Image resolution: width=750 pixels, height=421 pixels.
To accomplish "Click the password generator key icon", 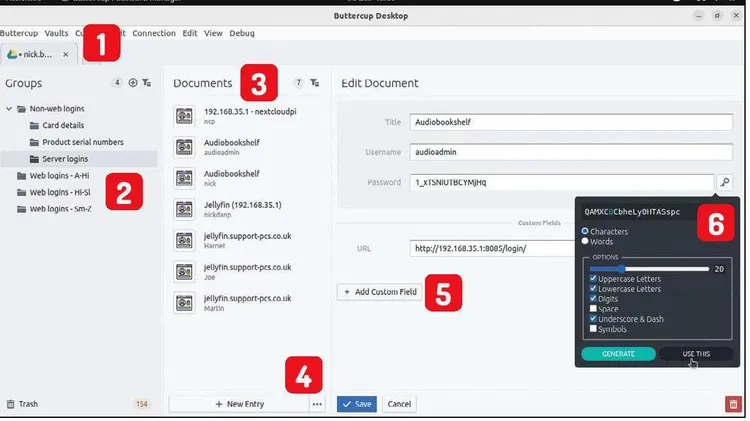I will pos(725,182).
